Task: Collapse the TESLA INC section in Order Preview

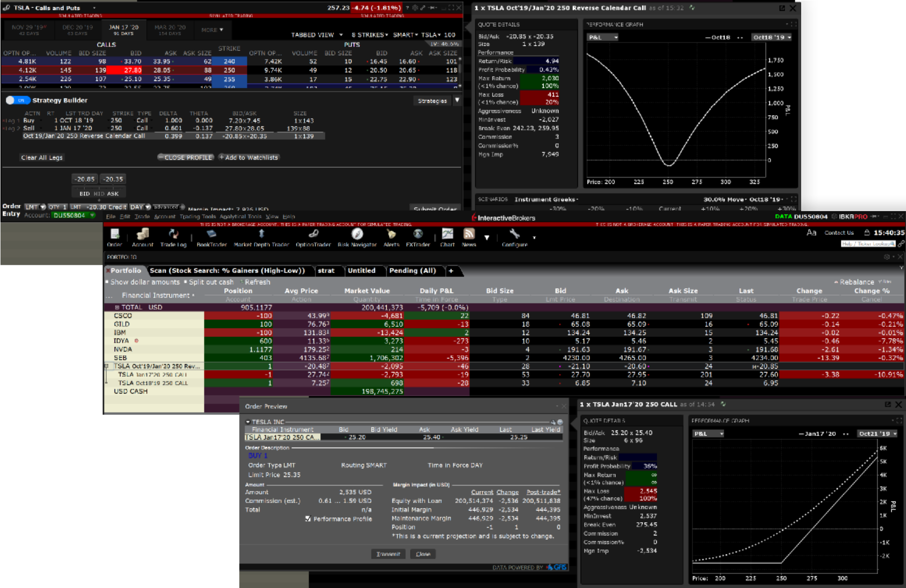Action: (248, 422)
